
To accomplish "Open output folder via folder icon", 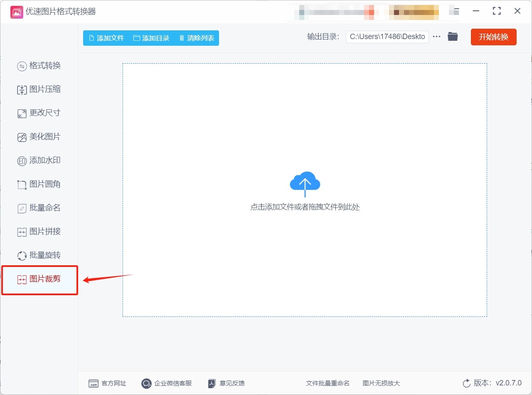I will pos(453,37).
